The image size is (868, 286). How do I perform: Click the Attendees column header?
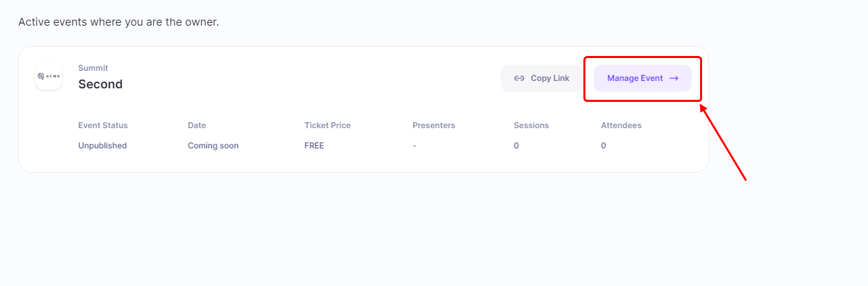point(621,125)
